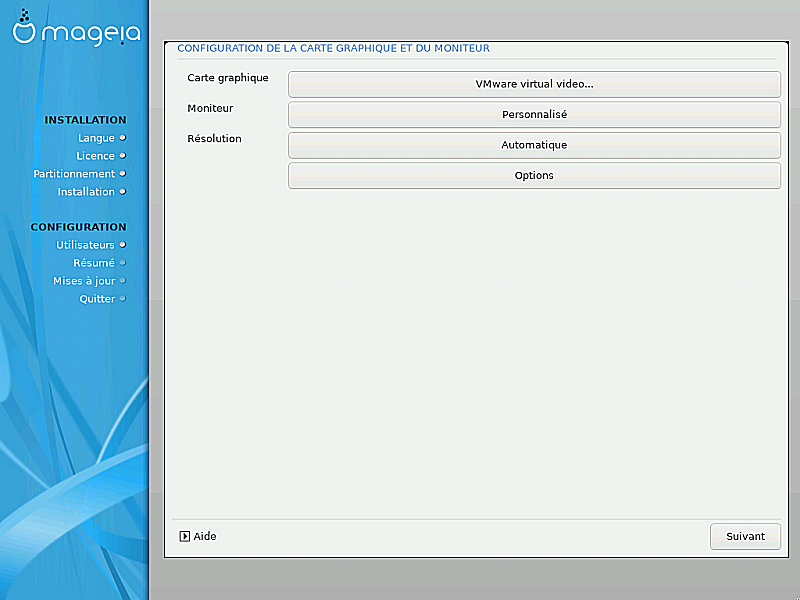Open the Automatique resolution selector
Viewport: 800px width, 600px height.
pyautogui.click(x=534, y=145)
